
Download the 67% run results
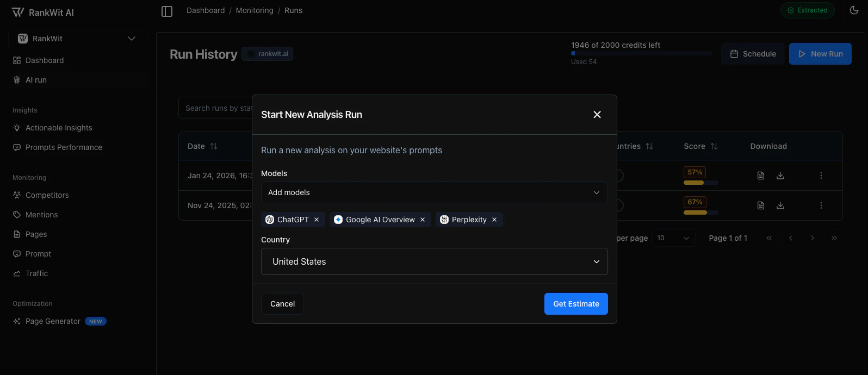780,205
